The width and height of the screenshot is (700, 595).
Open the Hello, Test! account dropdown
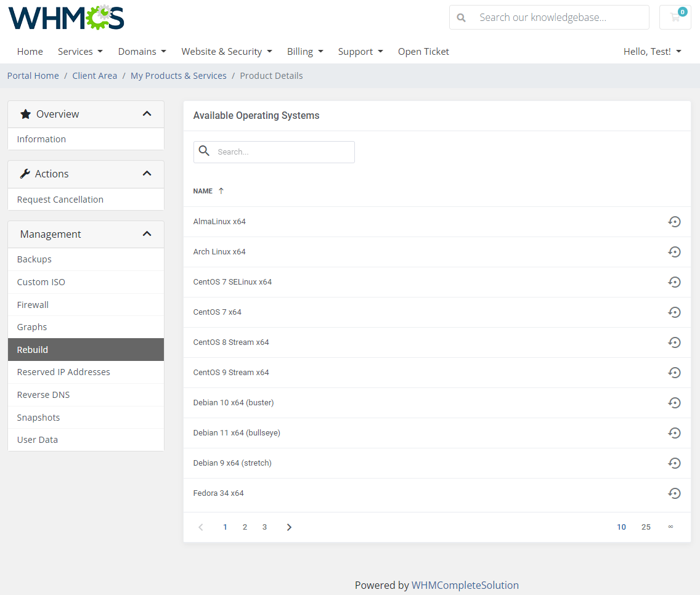(653, 52)
